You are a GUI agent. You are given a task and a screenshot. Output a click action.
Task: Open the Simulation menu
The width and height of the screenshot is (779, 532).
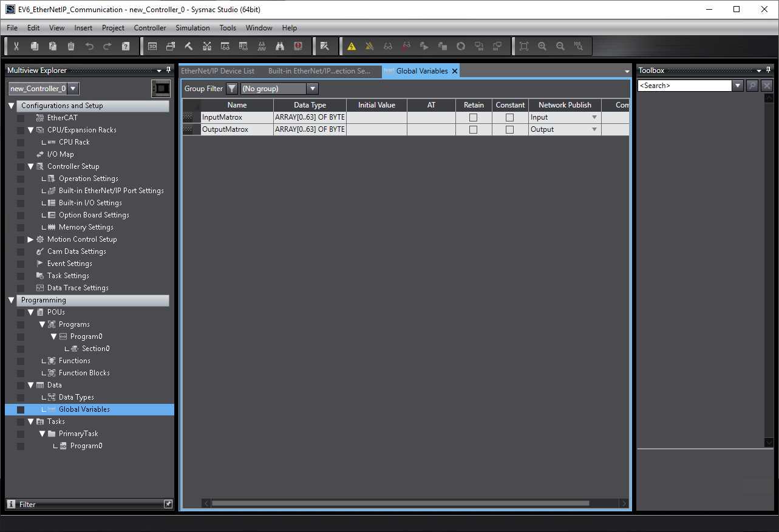point(192,28)
